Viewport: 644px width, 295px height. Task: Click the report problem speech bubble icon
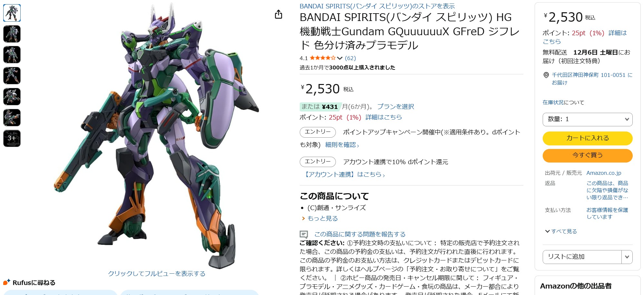tap(304, 234)
